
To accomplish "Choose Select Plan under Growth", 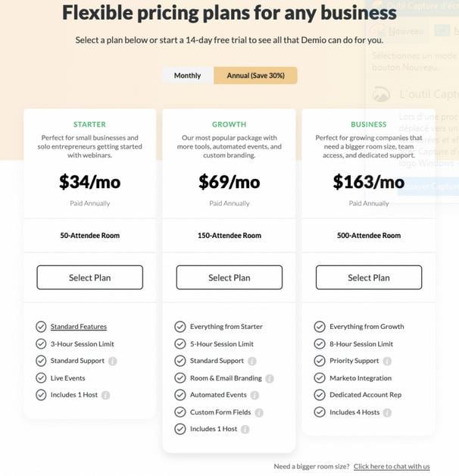I will coord(229,277).
